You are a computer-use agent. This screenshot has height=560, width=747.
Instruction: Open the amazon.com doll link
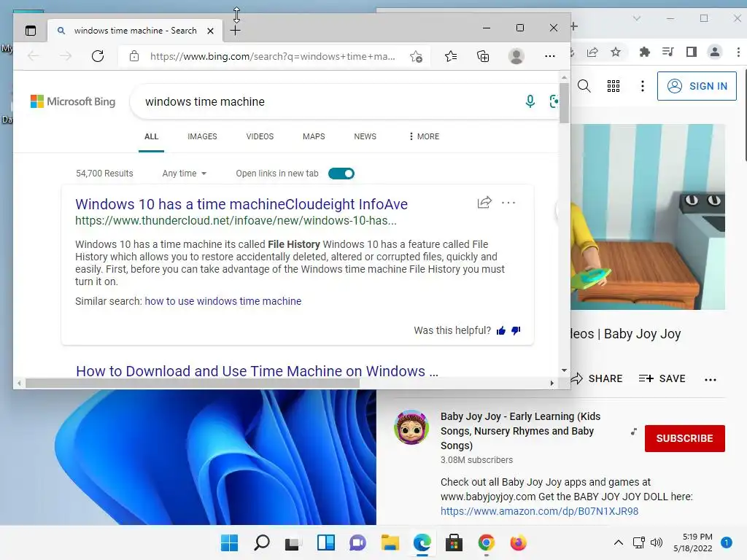[x=539, y=511]
